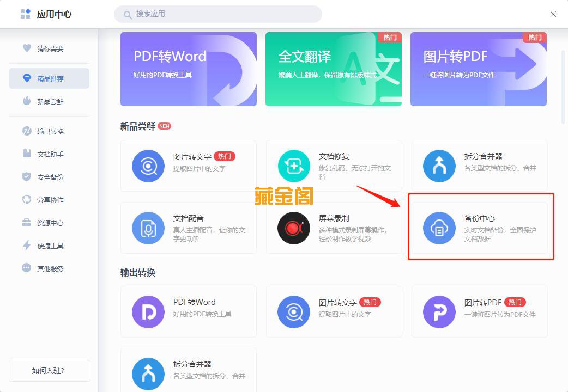Select 便捷工具 in the sidebar
Image resolution: width=568 pixels, height=392 pixels.
click(49, 245)
